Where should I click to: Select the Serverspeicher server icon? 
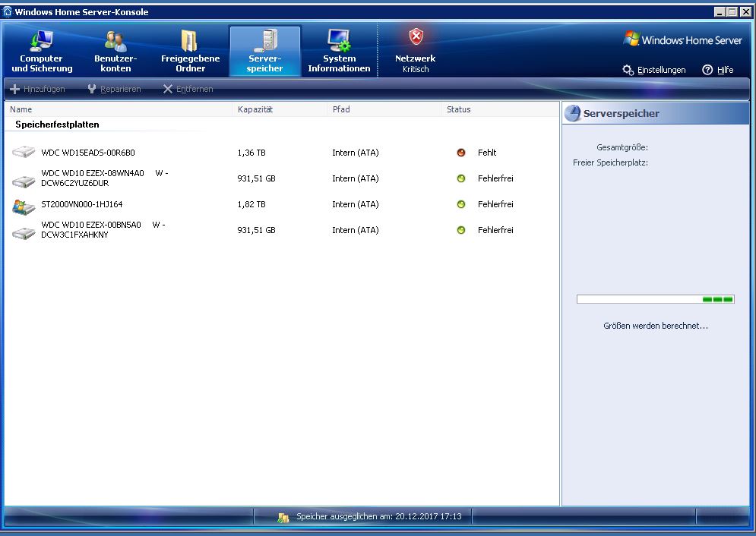click(x=265, y=41)
